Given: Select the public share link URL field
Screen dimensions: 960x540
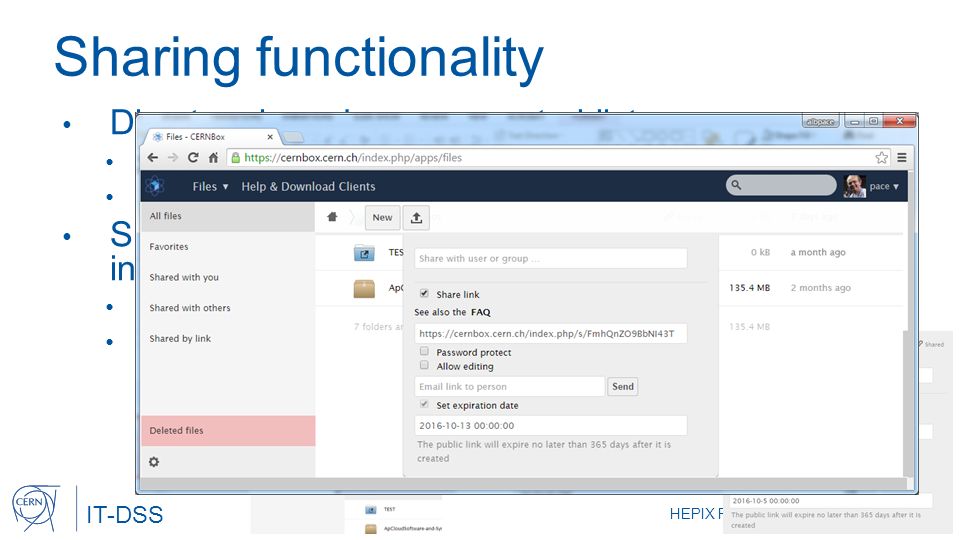Looking at the screenshot, I should [550, 334].
